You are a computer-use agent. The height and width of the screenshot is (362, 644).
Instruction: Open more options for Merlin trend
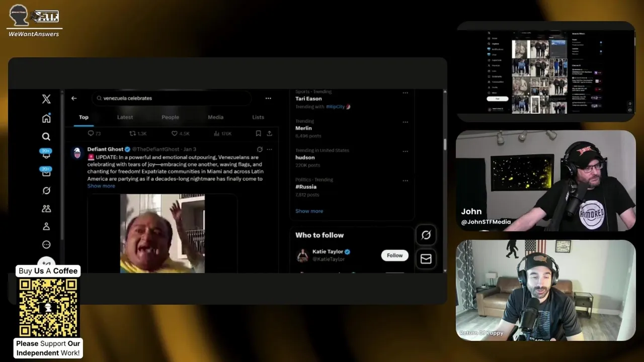point(406,122)
